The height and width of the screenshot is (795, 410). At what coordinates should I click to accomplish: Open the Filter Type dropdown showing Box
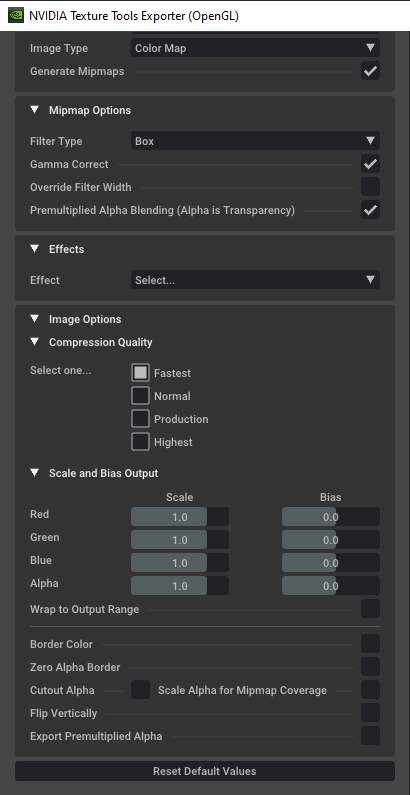click(x=255, y=141)
